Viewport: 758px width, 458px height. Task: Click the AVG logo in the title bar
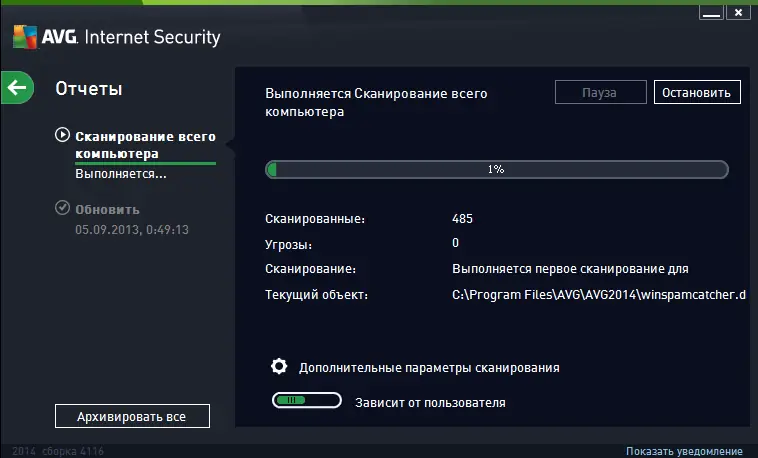point(39,38)
